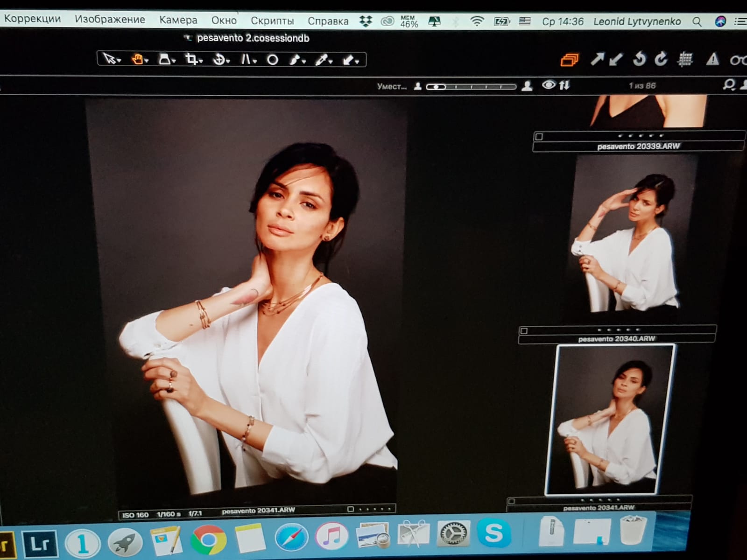Click the '1 из 86' image counter
This screenshot has height=560, width=747.
pyautogui.click(x=642, y=85)
